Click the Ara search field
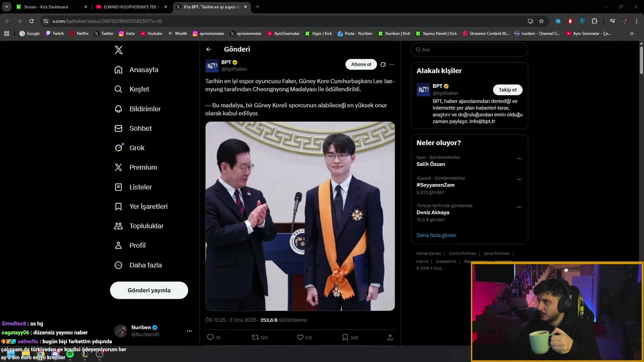Image resolution: width=644 pixels, height=362 pixels. (x=469, y=50)
